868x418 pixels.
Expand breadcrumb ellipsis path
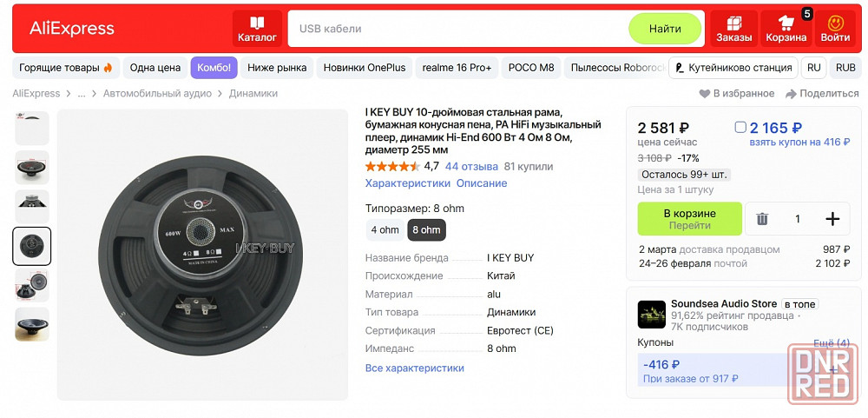coord(82,94)
